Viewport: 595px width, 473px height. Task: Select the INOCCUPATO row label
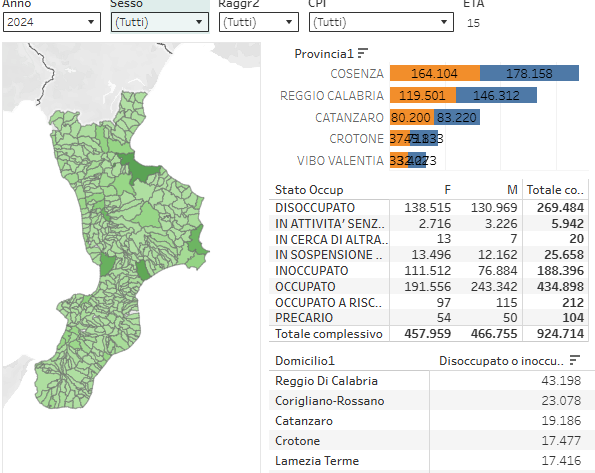pos(312,271)
